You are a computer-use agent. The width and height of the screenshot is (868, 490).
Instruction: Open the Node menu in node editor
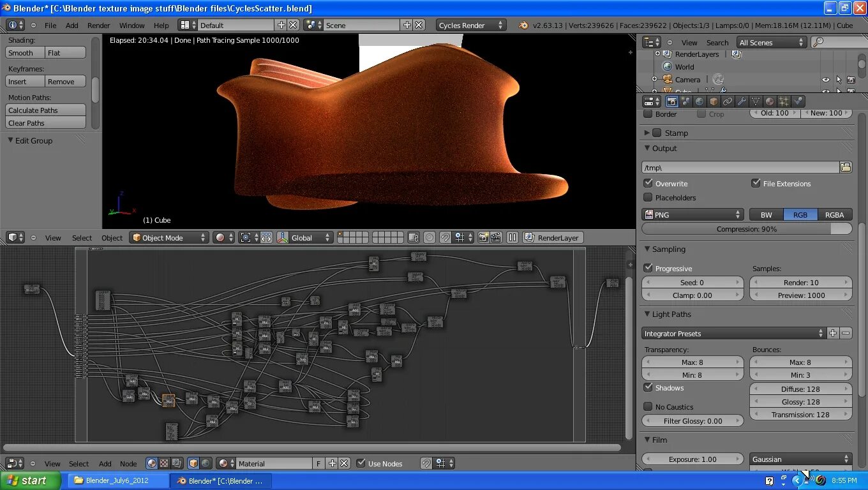tap(128, 463)
